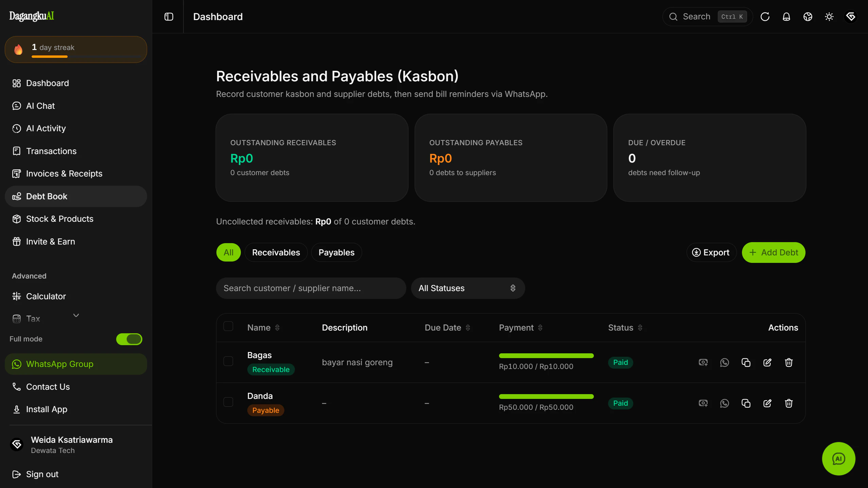868x488 pixels.
Task: Click the Paid status badge for Bagas
Action: click(620, 363)
